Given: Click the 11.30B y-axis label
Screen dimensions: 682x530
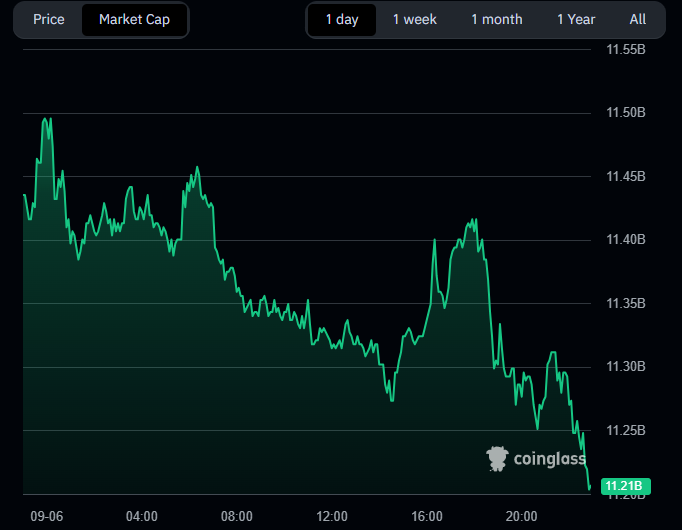Looking at the screenshot, I should click(627, 367).
